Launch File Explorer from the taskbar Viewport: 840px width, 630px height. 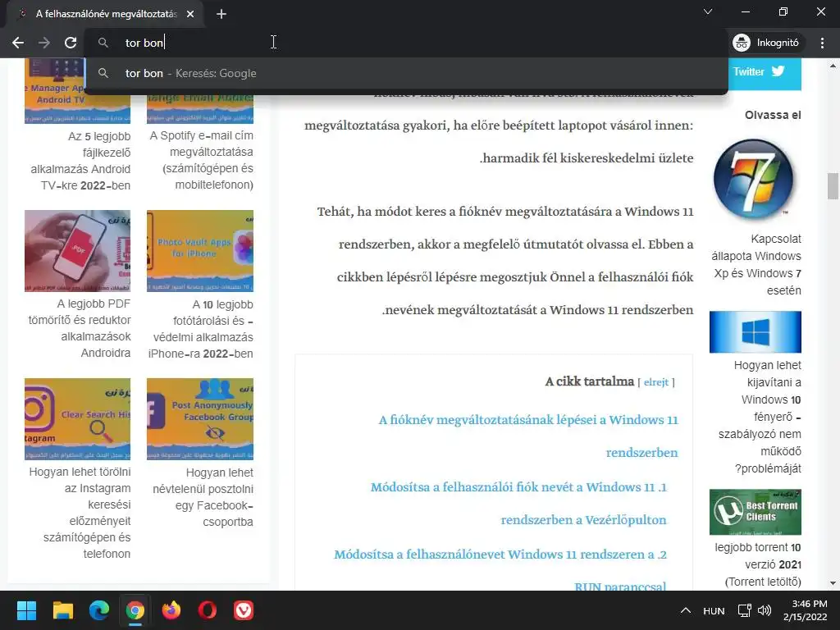[x=62, y=610]
